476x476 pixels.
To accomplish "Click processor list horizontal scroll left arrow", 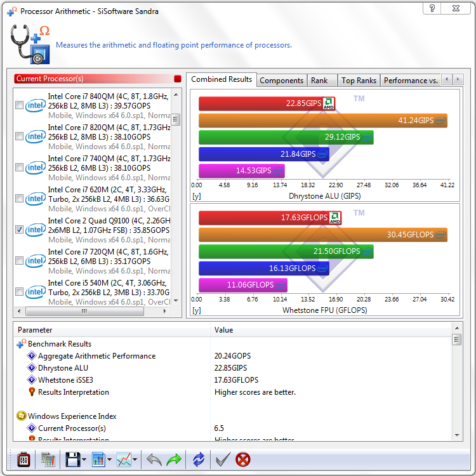I will tap(20, 311).
